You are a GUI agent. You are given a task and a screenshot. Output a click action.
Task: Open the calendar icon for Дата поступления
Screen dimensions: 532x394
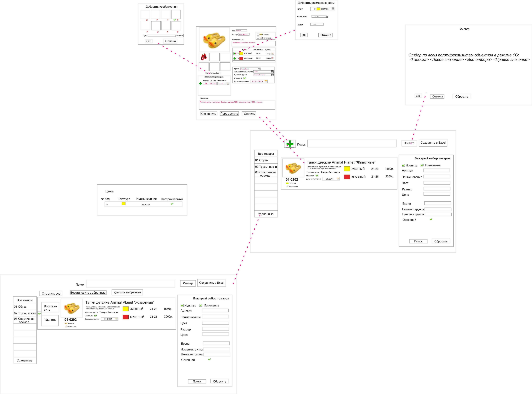[x=266, y=81]
